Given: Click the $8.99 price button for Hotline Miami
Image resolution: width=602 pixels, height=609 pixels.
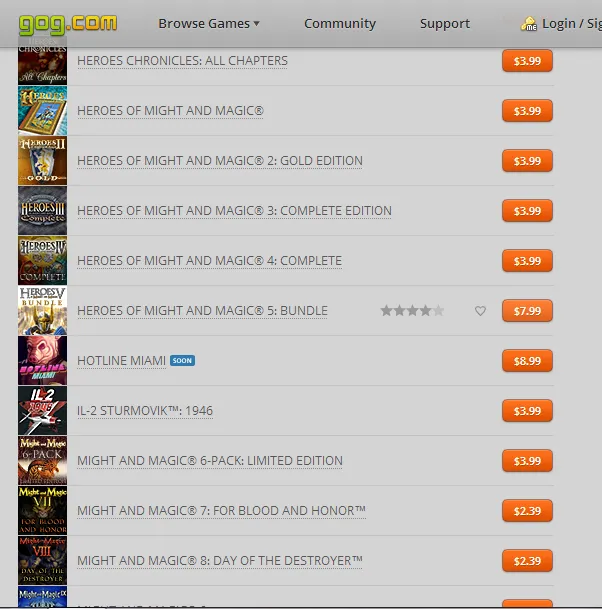Looking at the screenshot, I should pos(527,361).
